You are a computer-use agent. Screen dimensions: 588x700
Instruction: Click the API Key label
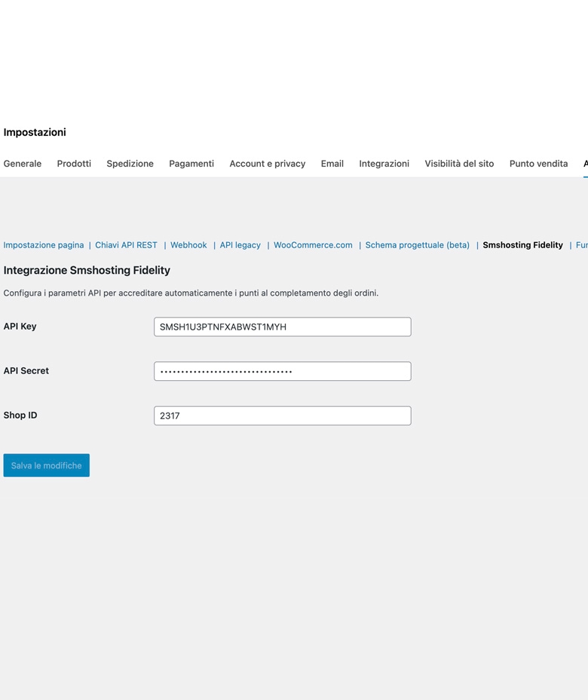[20, 327]
